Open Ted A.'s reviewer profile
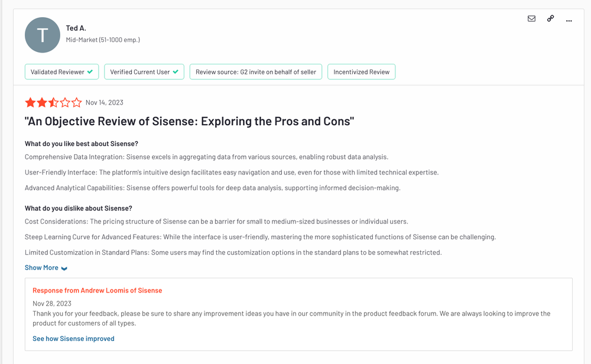Viewport: 591px width, 364px height. point(76,27)
